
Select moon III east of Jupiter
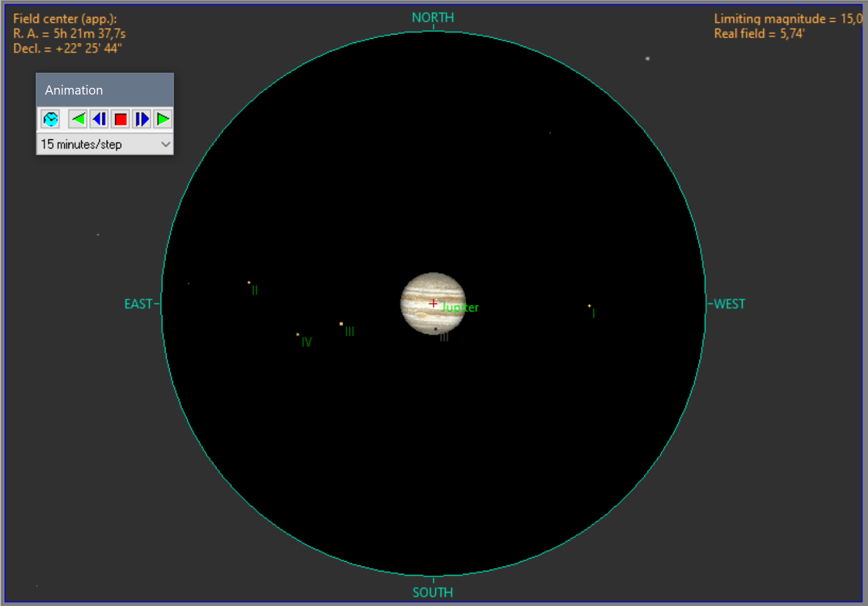341,324
